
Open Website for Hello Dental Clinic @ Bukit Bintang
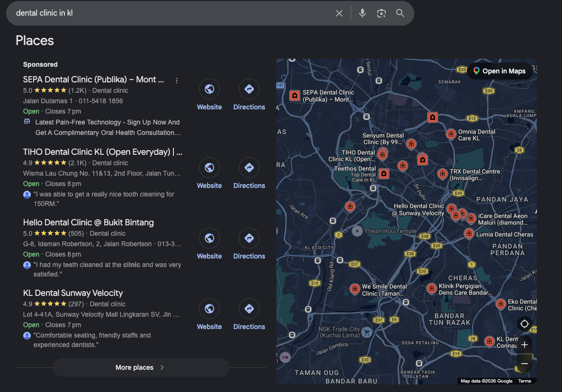coord(209,244)
